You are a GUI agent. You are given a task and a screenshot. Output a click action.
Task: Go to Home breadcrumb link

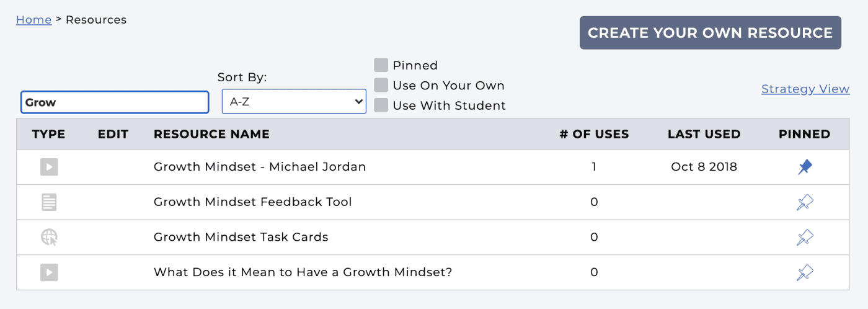pyautogui.click(x=33, y=20)
